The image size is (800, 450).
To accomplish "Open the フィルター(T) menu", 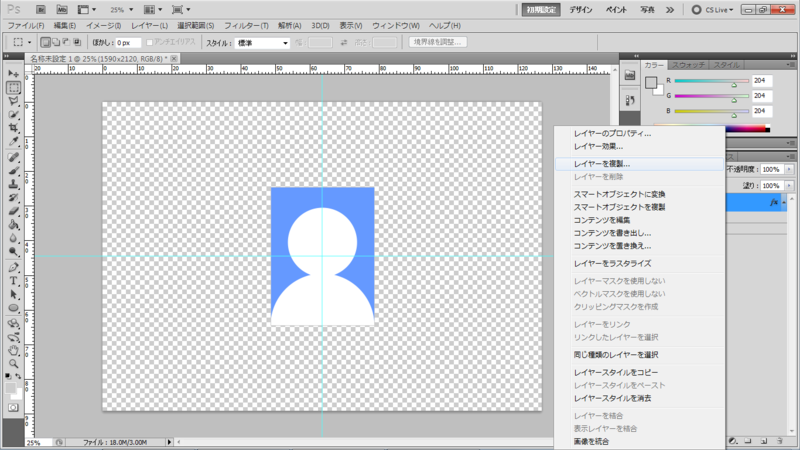I will click(246, 26).
